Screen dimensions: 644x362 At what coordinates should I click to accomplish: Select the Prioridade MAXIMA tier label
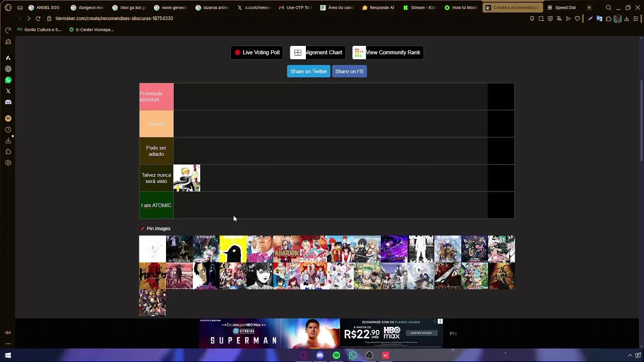(x=156, y=97)
